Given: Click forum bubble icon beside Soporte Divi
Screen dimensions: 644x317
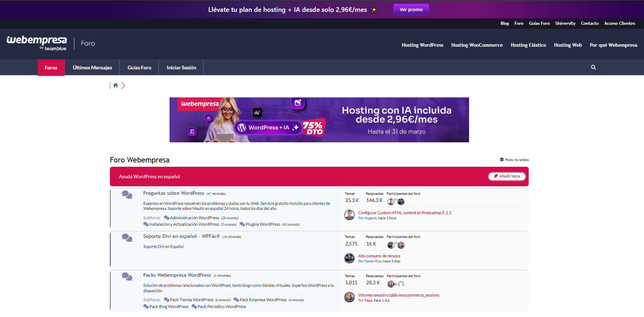Looking at the screenshot, I should tap(127, 238).
